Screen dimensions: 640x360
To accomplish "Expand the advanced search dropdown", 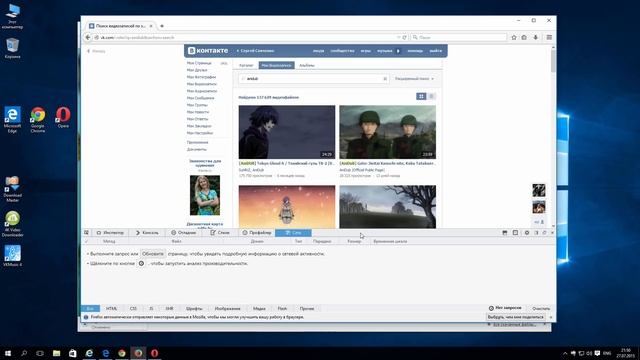I will pyautogui.click(x=414, y=78).
